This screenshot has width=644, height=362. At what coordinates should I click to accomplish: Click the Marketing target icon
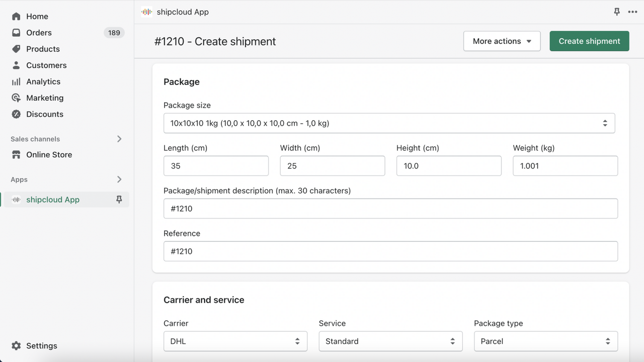[x=16, y=98]
